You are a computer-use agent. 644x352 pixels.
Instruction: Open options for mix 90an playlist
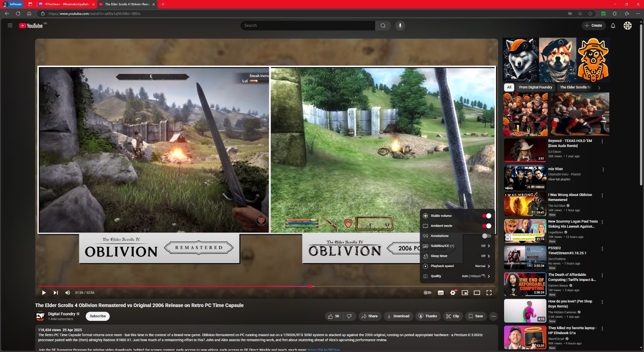603,170
